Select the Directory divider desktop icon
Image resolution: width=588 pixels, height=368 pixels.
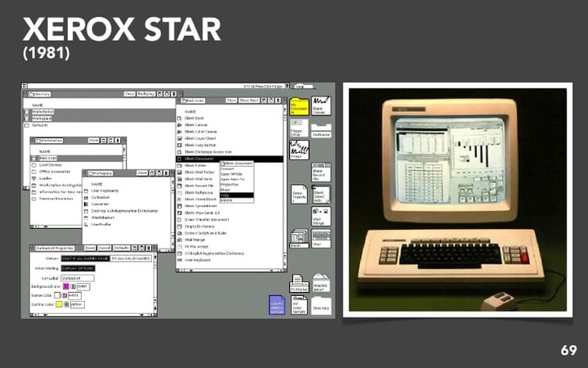tap(321, 306)
